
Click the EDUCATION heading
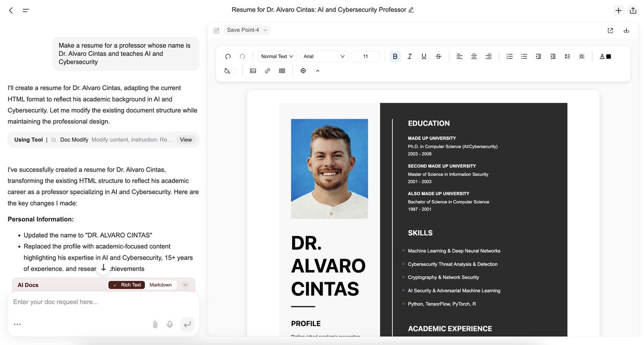[429, 123]
